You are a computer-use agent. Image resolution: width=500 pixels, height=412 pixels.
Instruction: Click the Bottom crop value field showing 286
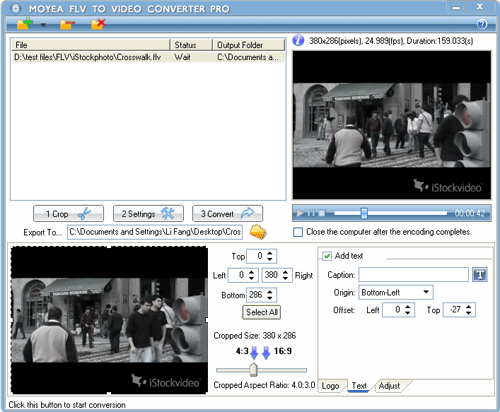(x=256, y=295)
